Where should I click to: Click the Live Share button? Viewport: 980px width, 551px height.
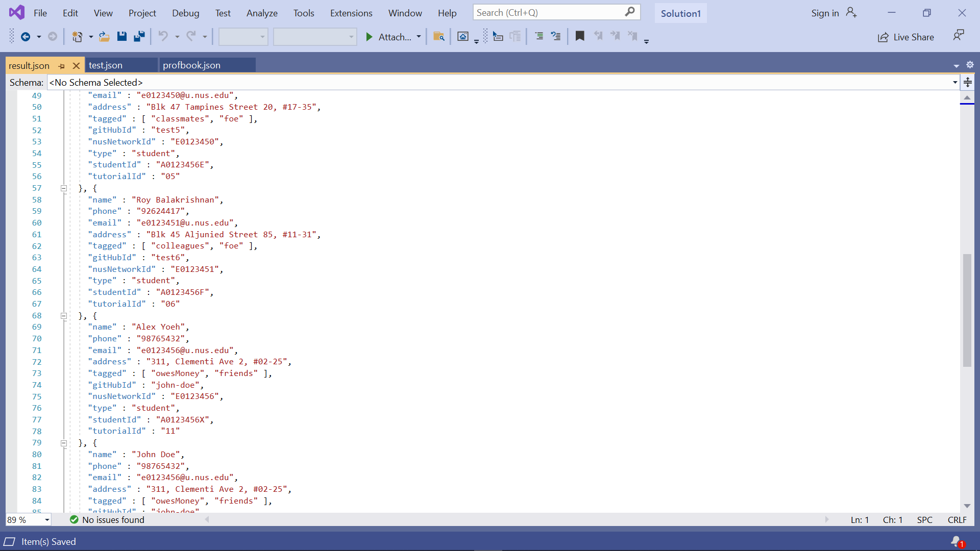tap(906, 37)
